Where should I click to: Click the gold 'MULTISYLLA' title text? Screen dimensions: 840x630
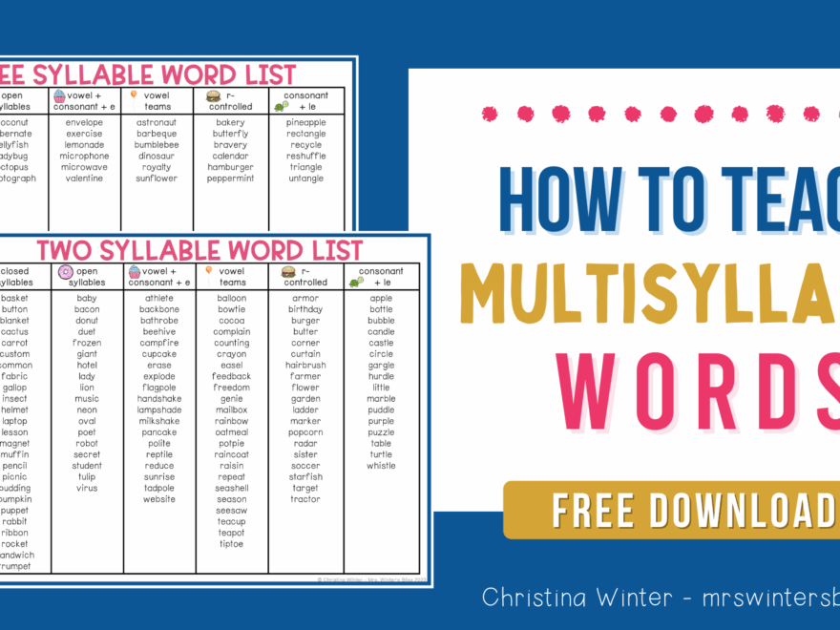tap(649, 292)
